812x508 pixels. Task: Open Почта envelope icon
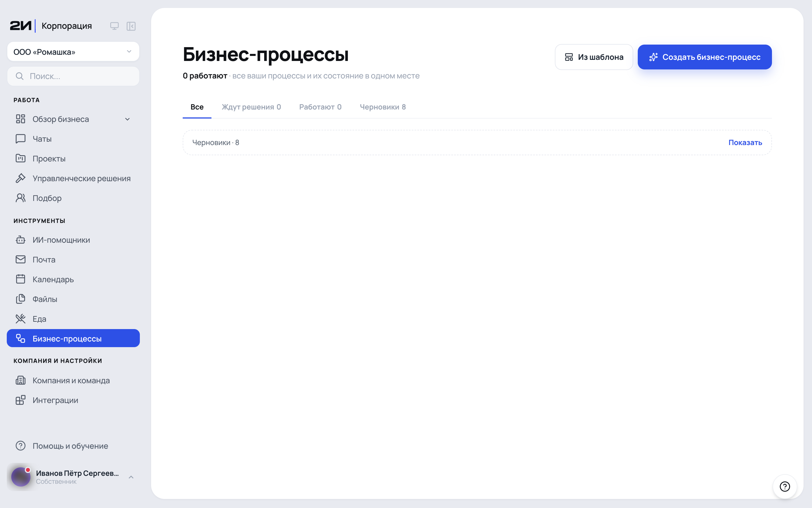(21, 259)
